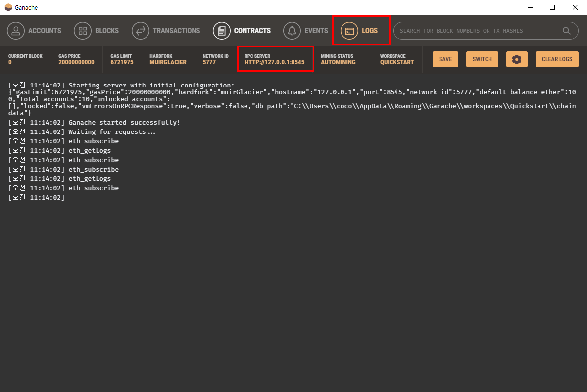The height and width of the screenshot is (392, 587).
Task: Click the SAVE workspace button
Action: [445, 59]
